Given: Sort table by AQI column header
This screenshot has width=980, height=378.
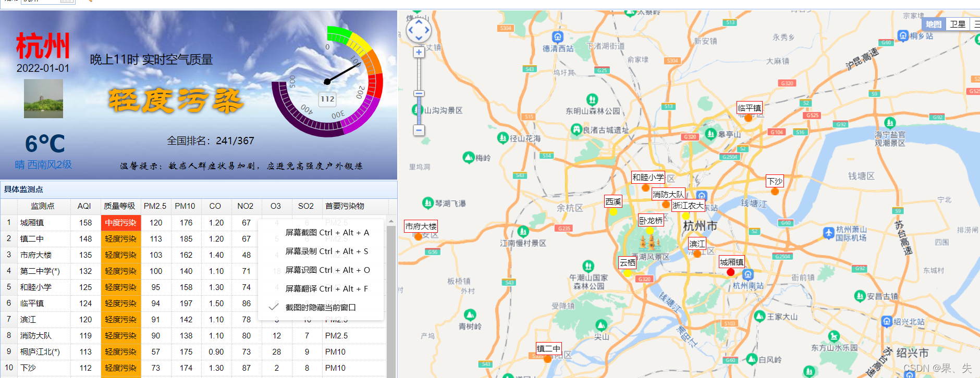Looking at the screenshot, I should (84, 206).
